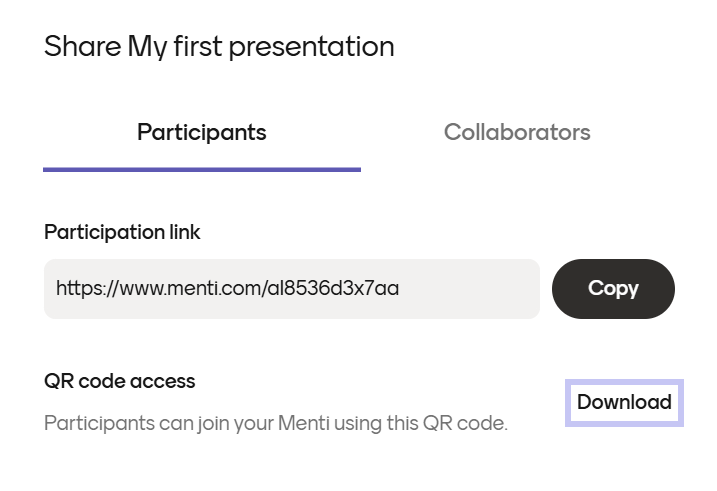
Task: Click the QR code description text
Action: [x=276, y=423]
